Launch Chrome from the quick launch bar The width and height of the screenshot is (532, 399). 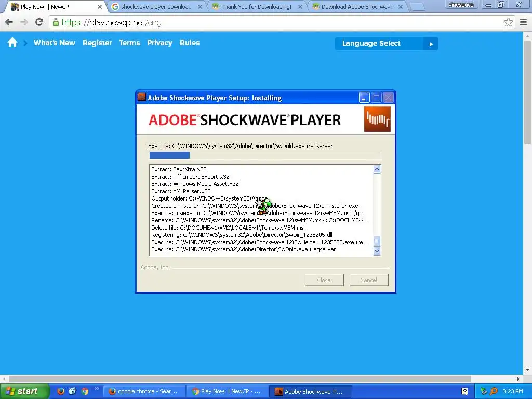pos(85,391)
